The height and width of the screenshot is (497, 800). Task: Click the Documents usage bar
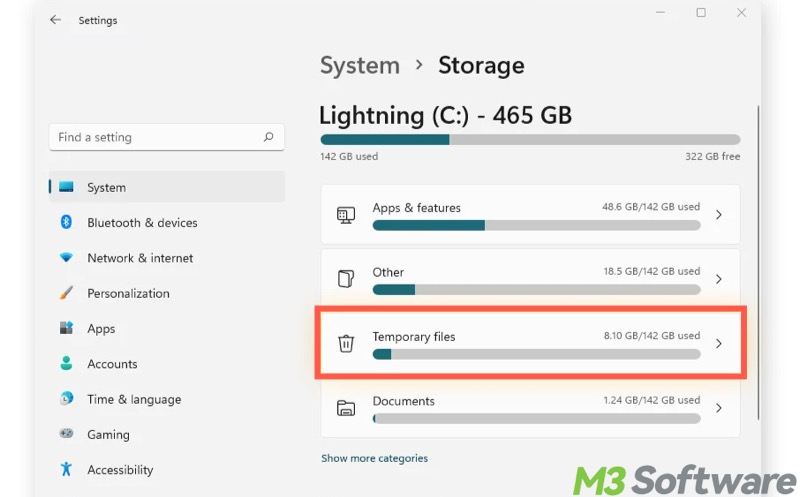[x=536, y=418]
